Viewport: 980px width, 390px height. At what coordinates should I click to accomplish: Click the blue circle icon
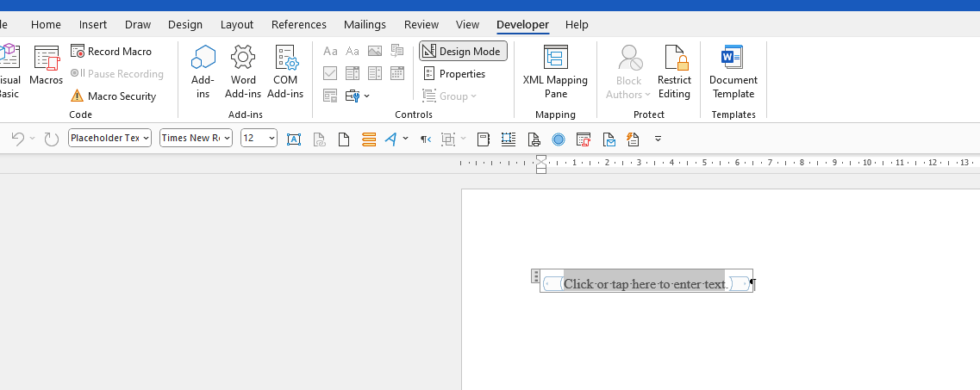tap(559, 139)
